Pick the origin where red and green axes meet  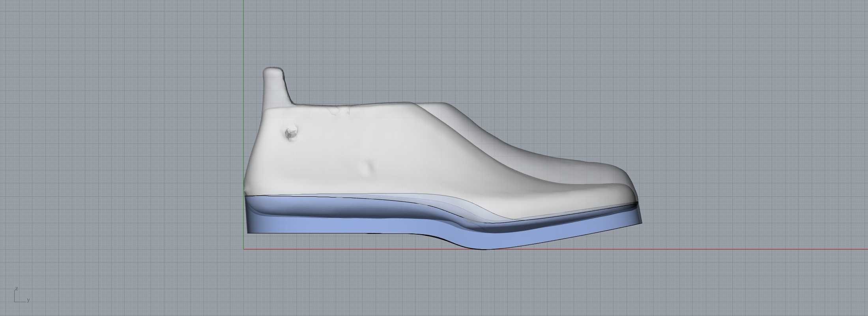[244, 249]
